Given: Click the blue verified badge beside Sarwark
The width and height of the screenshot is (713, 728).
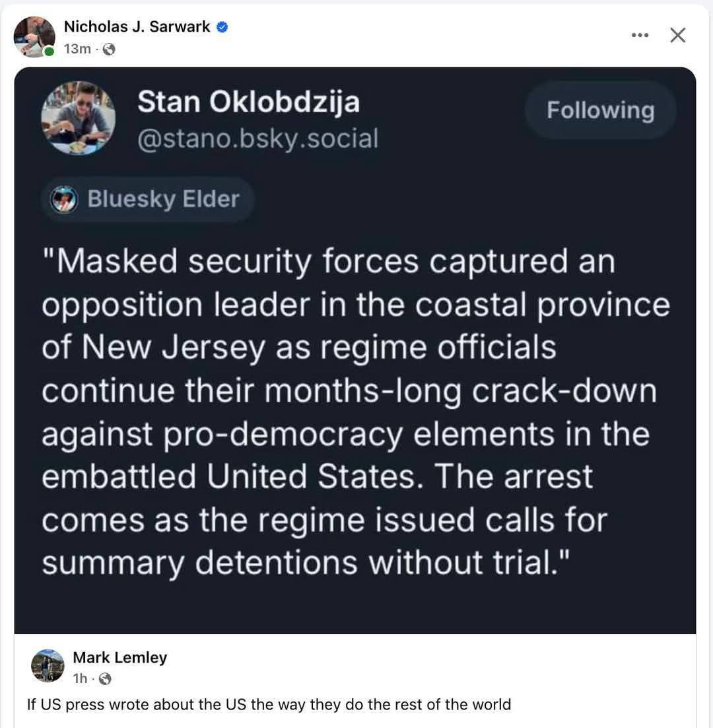Looking at the screenshot, I should point(222,27).
